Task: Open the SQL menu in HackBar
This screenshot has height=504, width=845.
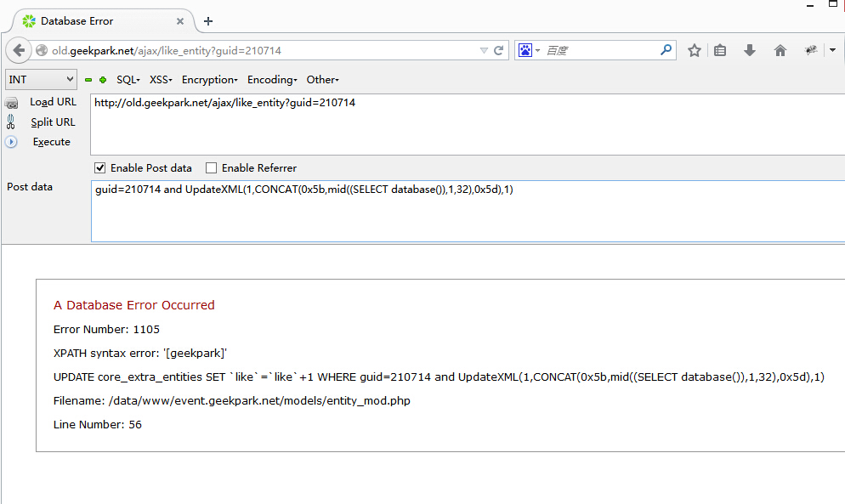Action: click(x=128, y=80)
